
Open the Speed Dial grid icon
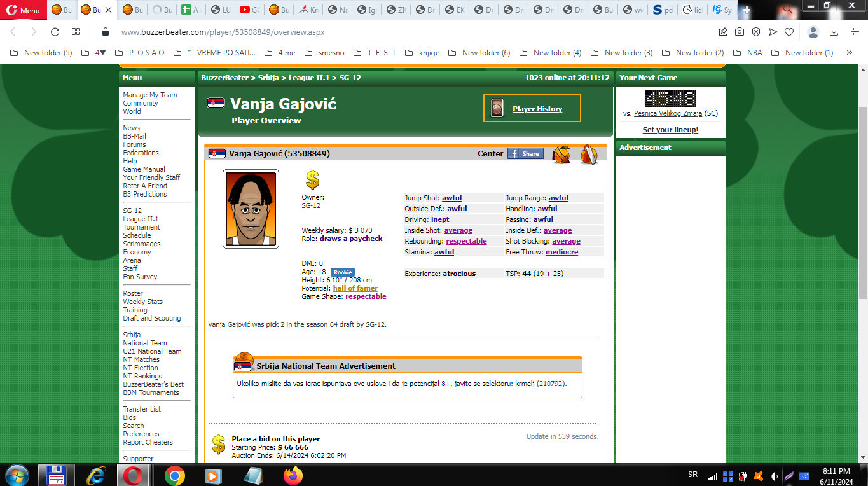[x=76, y=32]
